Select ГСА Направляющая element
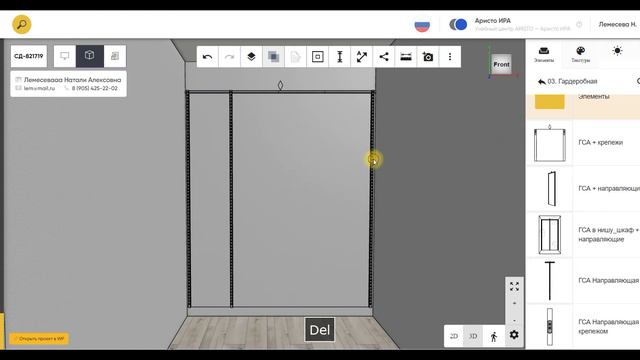Viewport: 640px width, 360px height. 583,280
